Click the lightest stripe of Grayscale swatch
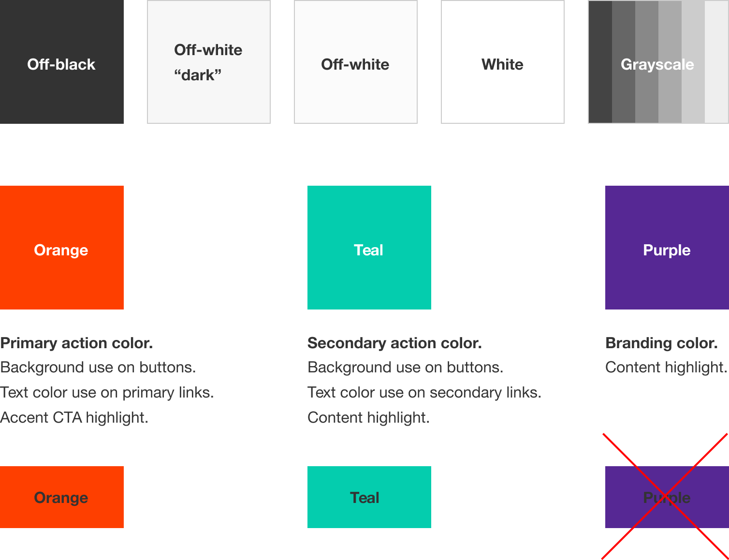Screen dimensions: 729x560 point(716,62)
